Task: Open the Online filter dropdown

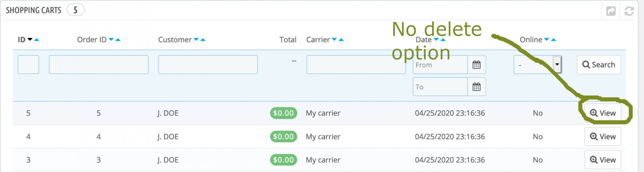Action: (x=538, y=64)
